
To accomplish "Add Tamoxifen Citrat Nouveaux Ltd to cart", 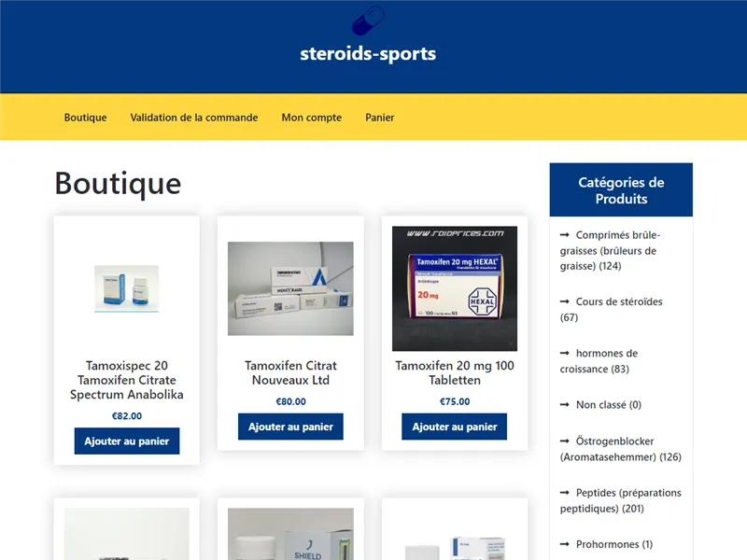I will [290, 427].
